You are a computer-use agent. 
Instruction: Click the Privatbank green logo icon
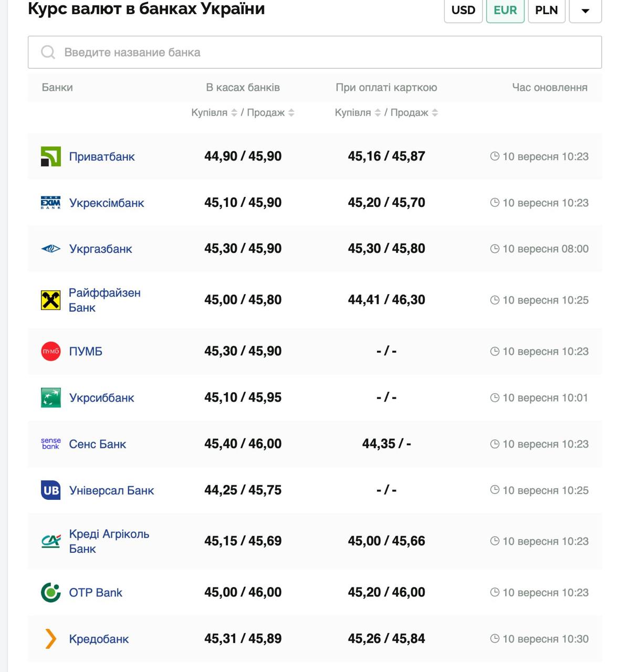[51, 156]
